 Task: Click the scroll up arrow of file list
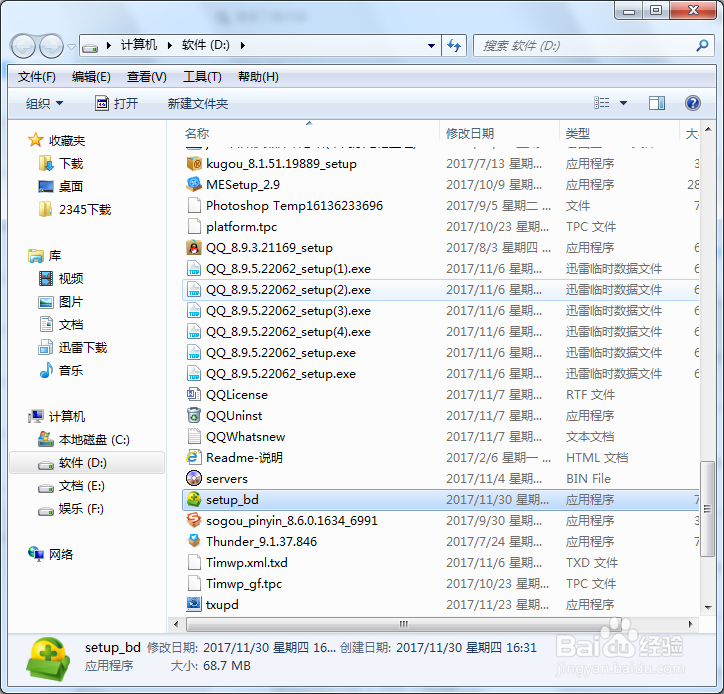click(x=708, y=128)
